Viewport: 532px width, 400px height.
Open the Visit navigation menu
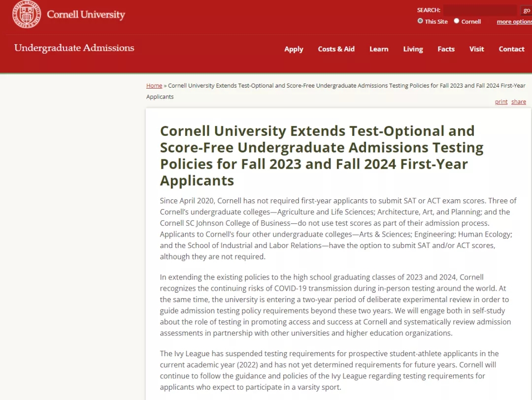click(x=477, y=49)
